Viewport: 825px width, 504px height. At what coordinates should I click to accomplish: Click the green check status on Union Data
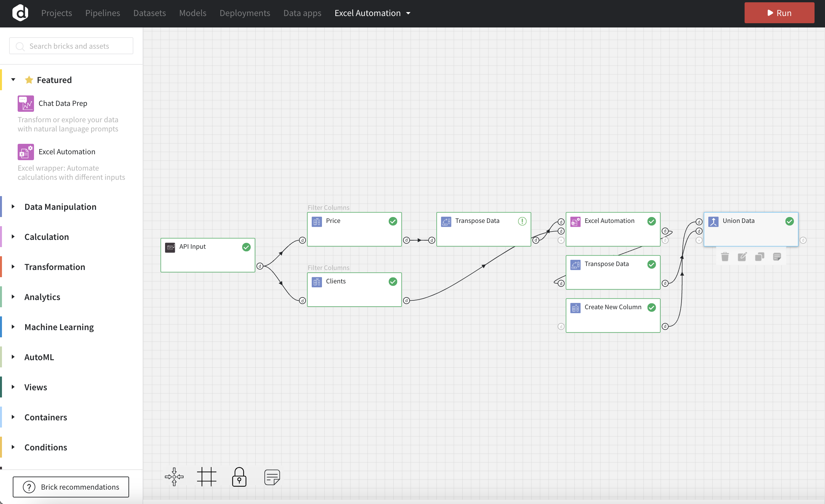pos(789,221)
